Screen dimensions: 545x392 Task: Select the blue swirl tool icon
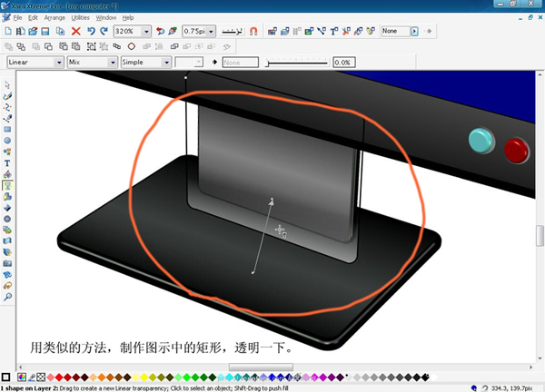(x=7, y=275)
